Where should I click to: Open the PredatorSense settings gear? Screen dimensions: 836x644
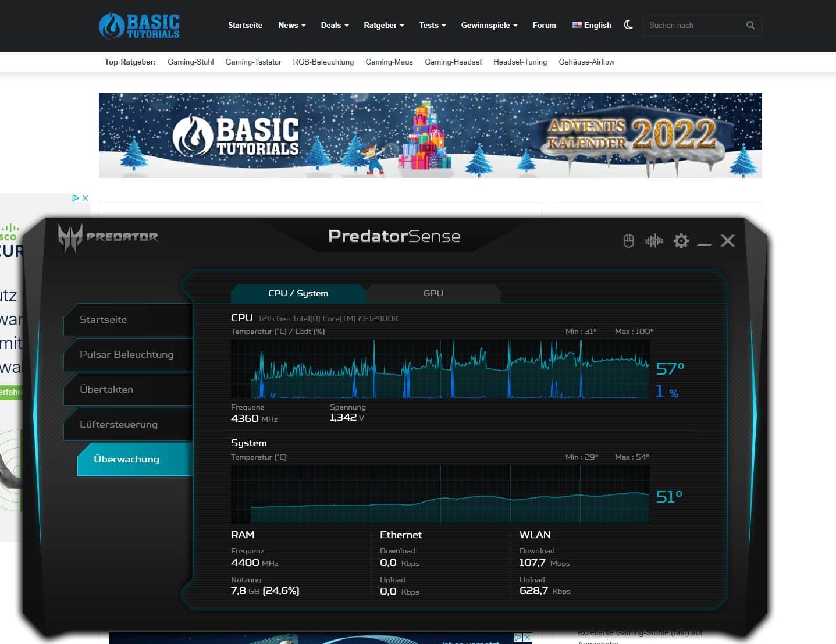click(681, 241)
